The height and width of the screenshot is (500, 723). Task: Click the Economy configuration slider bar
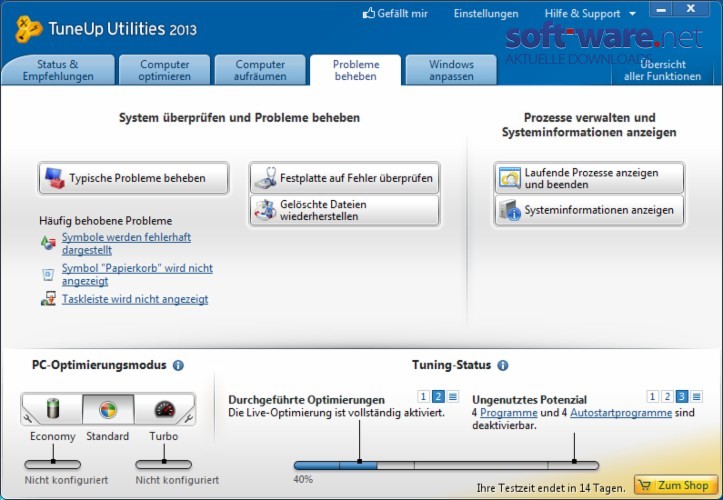[53, 464]
